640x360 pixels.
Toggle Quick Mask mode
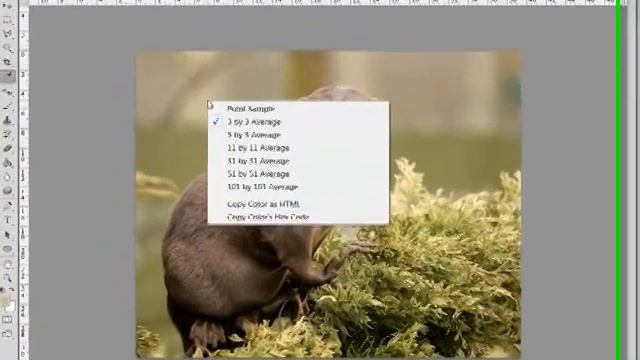[x=7, y=320]
